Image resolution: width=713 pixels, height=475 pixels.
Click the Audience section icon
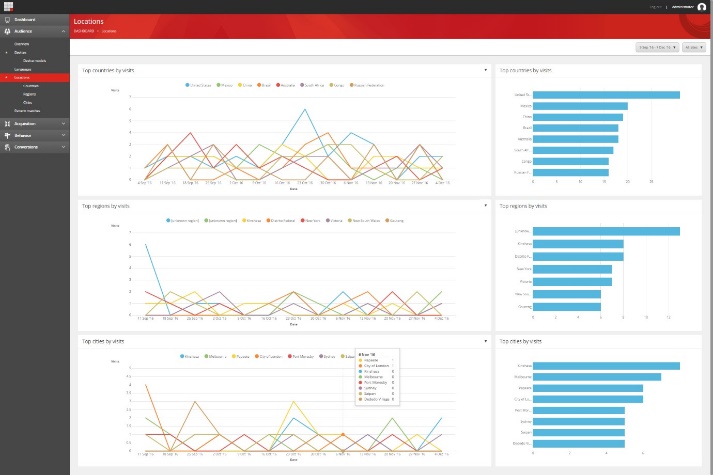pos(7,31)
